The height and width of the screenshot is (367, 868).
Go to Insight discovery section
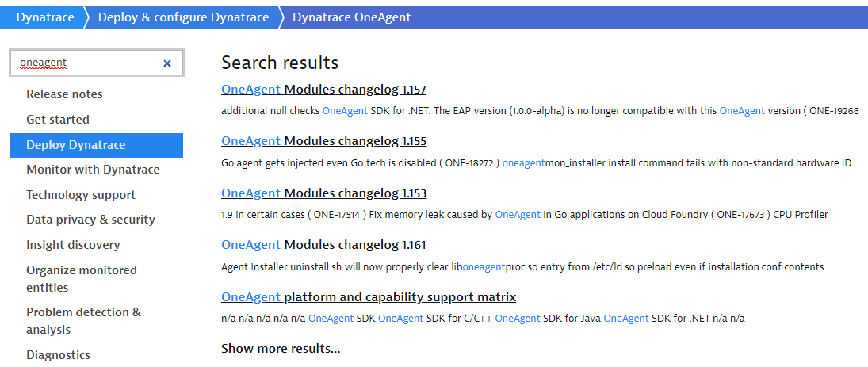(x=73, y=245)
